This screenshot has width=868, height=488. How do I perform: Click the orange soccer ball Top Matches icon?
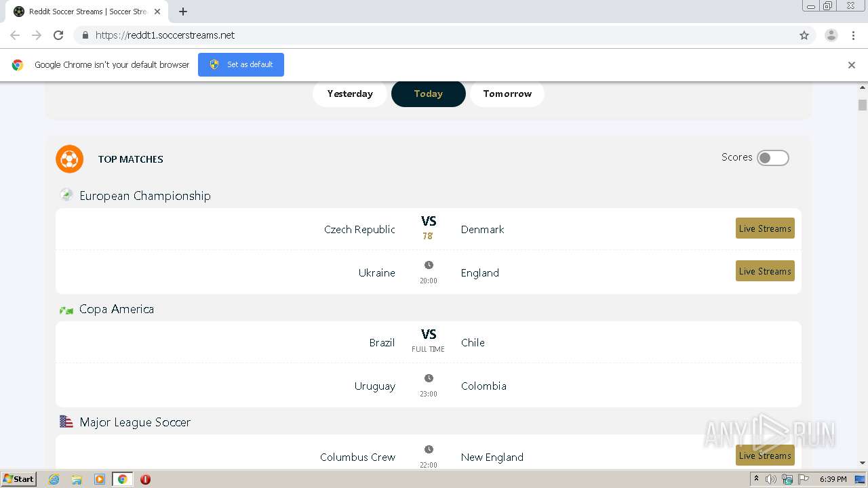click(69, 159)
